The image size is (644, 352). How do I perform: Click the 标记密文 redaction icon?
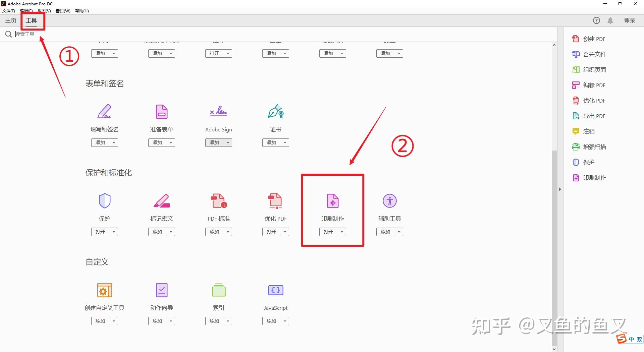point(162,201)
